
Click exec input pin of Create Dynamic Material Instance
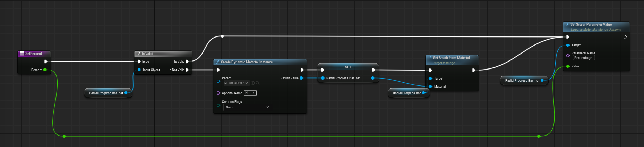pyautogui.click(x=218, y=70)
